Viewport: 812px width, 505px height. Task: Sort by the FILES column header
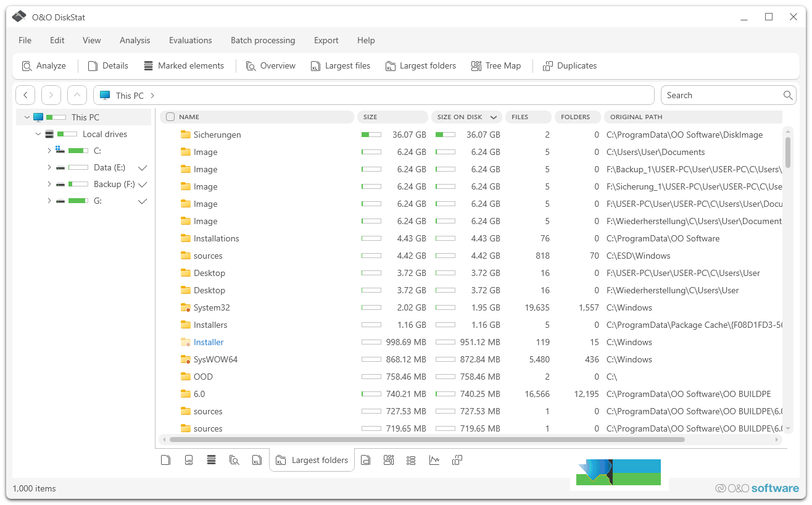point(528,117)
